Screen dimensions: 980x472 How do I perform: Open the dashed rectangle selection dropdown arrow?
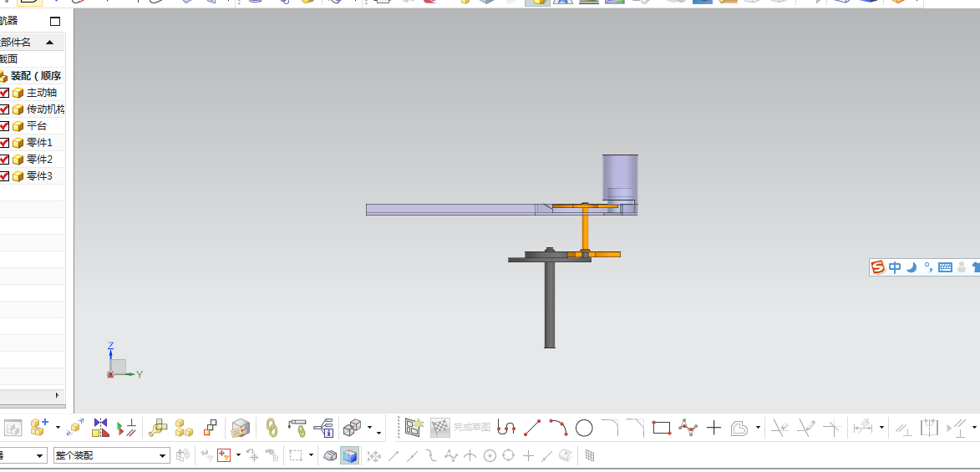point(312,455)
